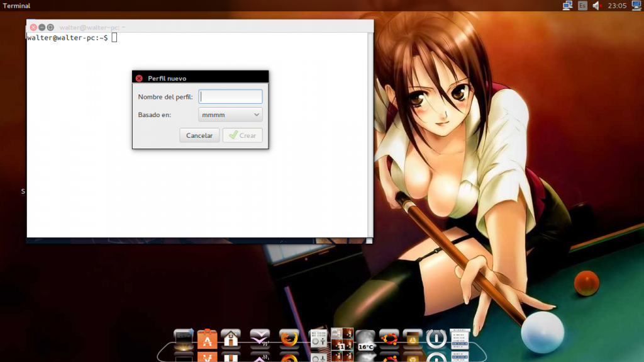Open the Terminal menu in top panel
Image resolution: width=644 pixels, height=362 pixels.
[x=16, y=6]
